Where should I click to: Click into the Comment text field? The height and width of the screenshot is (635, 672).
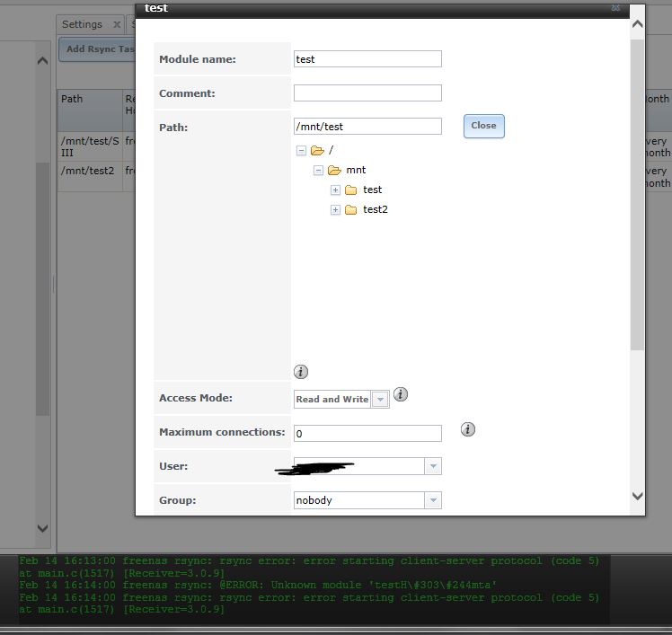pos(367,93)
